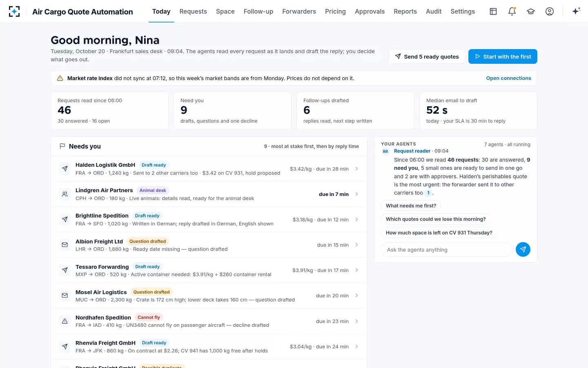Image resolution: width=588 pixels, height=368 pixels.
Task: Click the Air Cargo app logo icon
Action: click(14, 11)
